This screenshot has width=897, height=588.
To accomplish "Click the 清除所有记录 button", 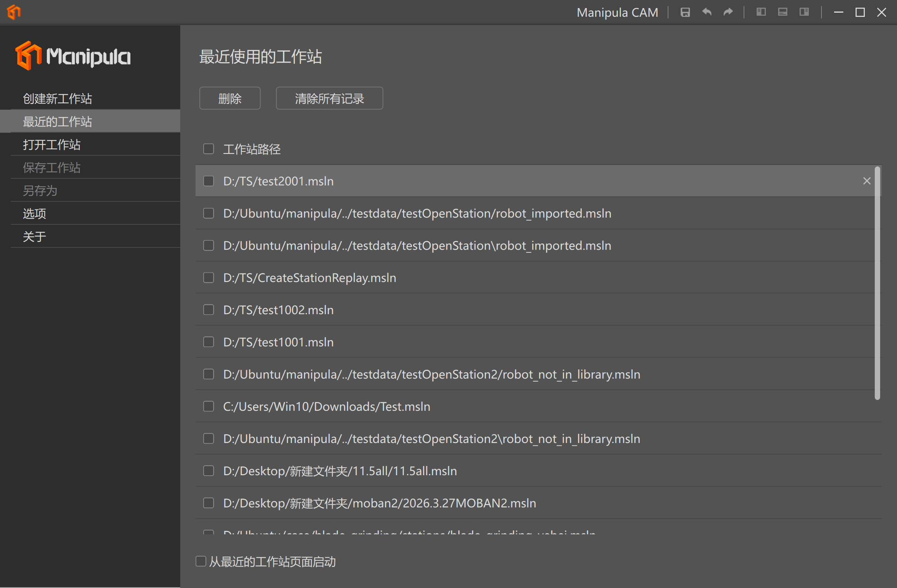I will point(329,99).
